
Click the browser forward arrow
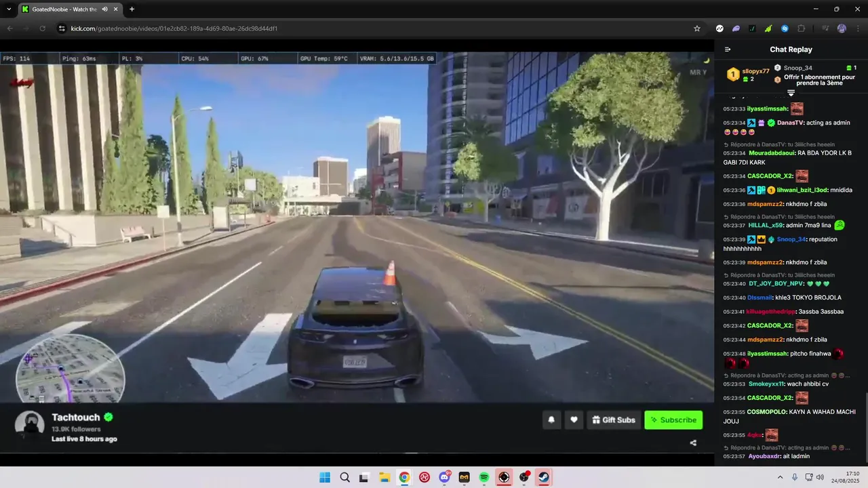pos(26,28)
